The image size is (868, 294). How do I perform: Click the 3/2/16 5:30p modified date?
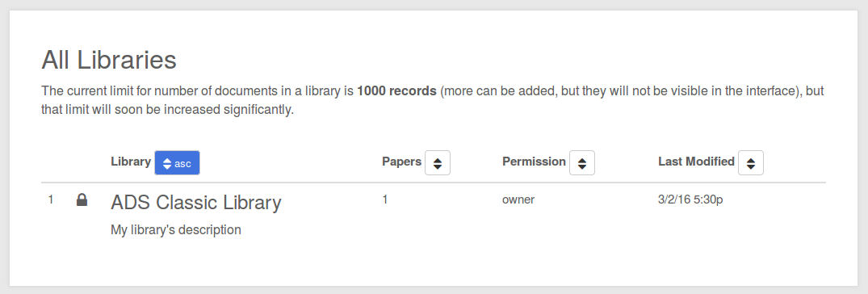690,199
